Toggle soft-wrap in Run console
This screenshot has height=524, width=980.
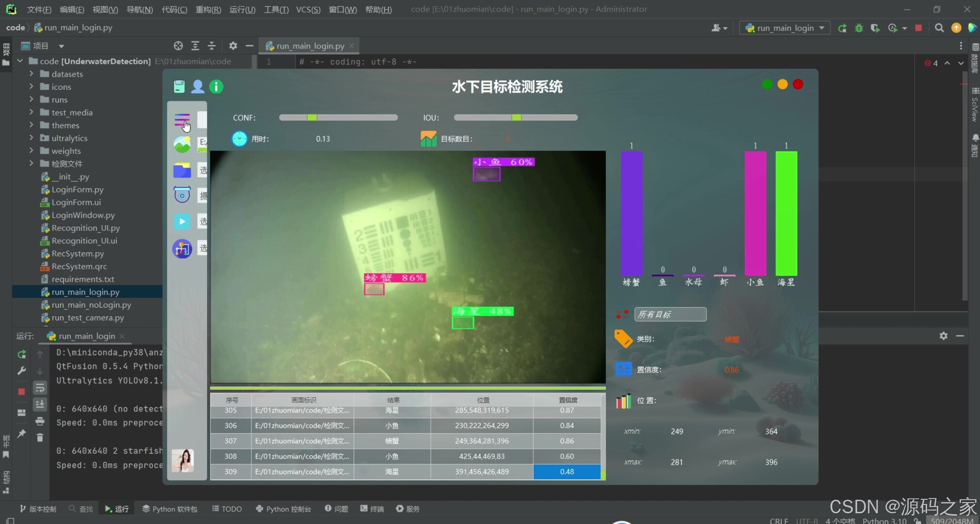(x=40, y=388)
